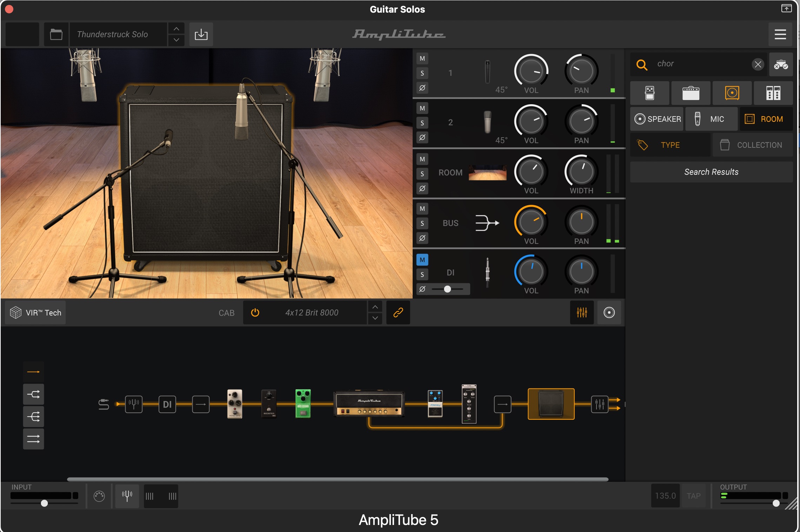Select the single serial signal chain layout
The width and height of the screenshot is (800, 532).
click(34, 372)
